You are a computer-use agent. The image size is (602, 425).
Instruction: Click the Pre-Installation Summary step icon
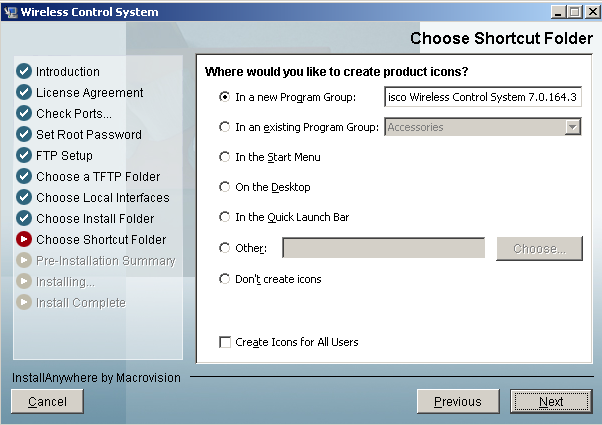[x=24, y=261]
